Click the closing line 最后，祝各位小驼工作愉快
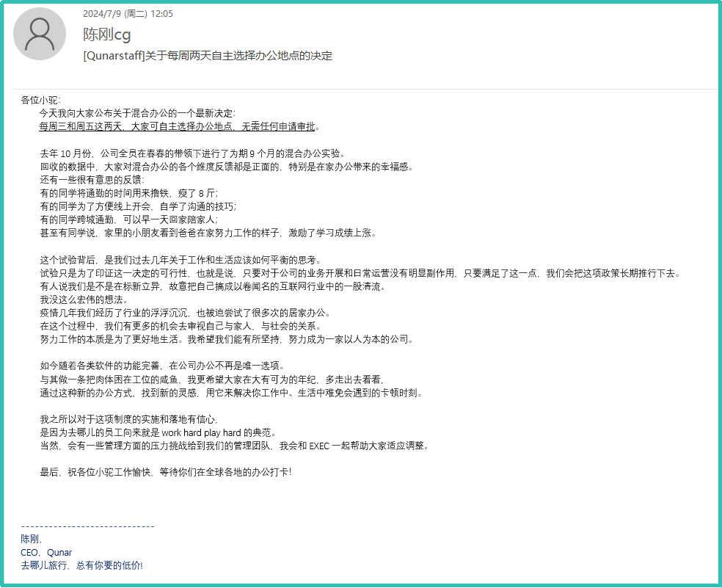 click(x=166, y=471)
